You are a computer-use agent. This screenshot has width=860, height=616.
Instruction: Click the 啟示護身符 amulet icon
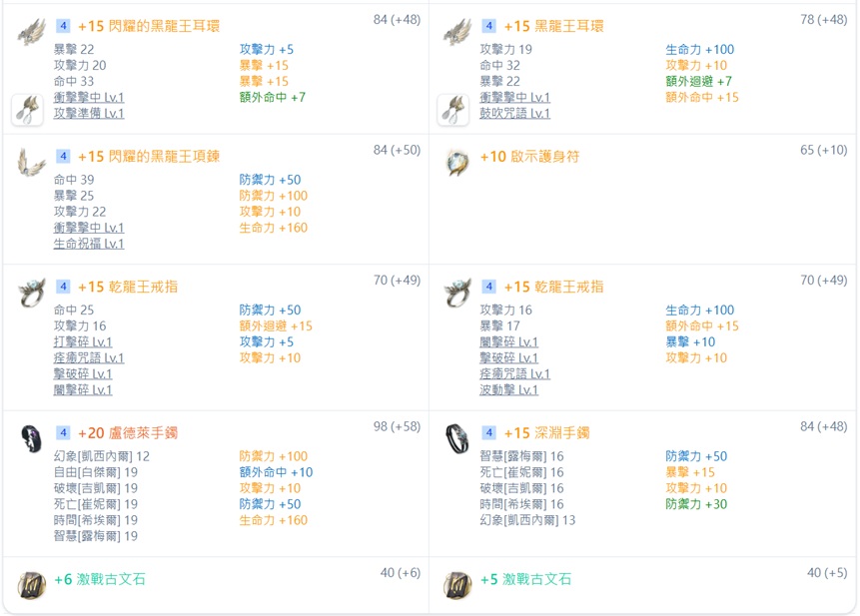457,163
